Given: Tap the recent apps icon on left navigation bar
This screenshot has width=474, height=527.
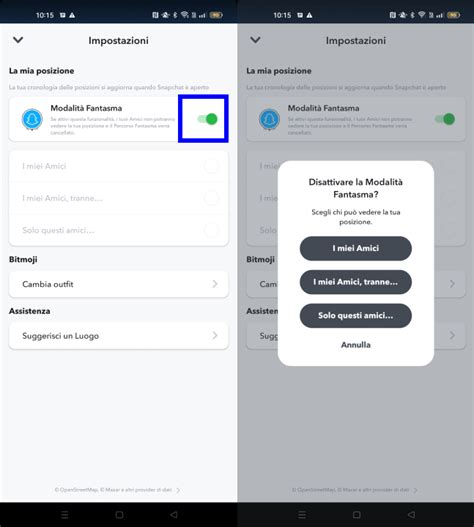Looking at the screenshot, I should point(65,515).
